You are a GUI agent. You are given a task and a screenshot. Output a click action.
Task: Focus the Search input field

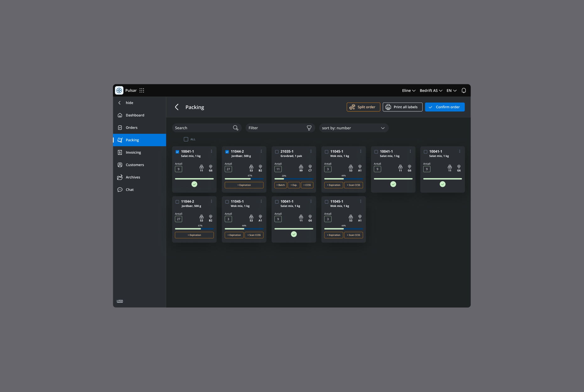click(x=207, y=128)
